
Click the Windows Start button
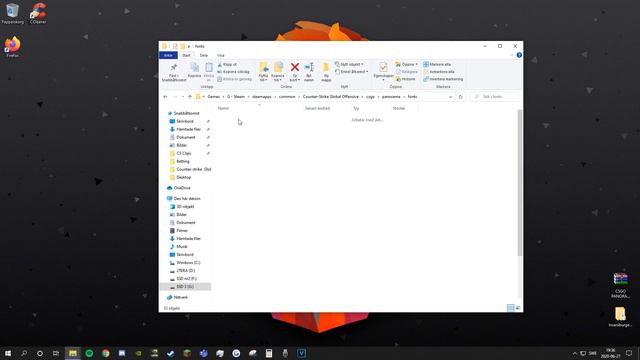pyautogui.click(x=8, y=353)
